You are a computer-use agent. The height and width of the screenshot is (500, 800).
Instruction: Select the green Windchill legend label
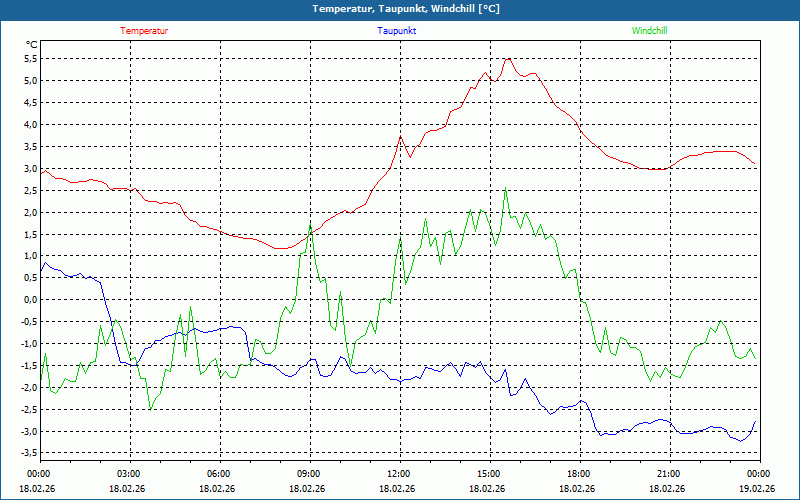(649, 31)
